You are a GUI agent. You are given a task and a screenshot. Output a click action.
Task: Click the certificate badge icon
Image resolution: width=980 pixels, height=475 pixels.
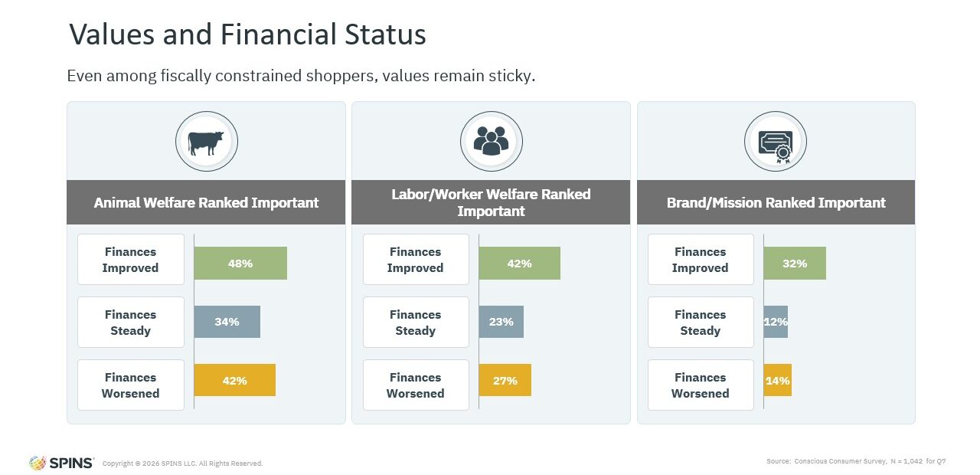coord(775,142)
